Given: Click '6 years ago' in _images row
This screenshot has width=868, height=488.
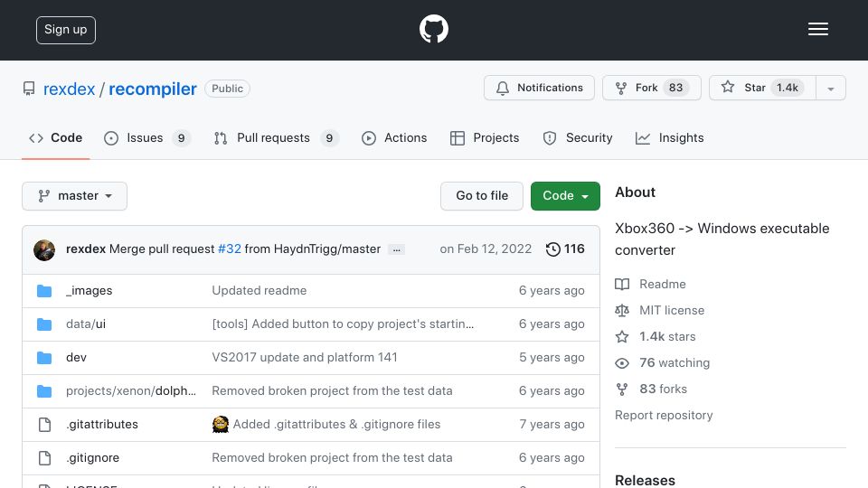Looking at the screenshot, I should coord(552,290).
